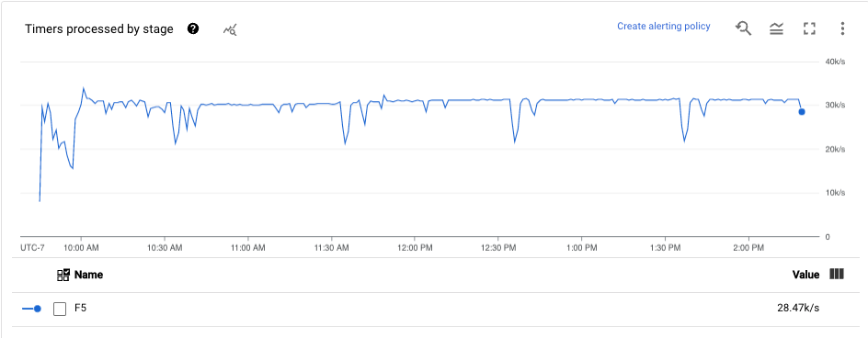The height and width of the screenshot is (338, 868).
Task: Open the three-dot more options menu
Action: point(842,28)
